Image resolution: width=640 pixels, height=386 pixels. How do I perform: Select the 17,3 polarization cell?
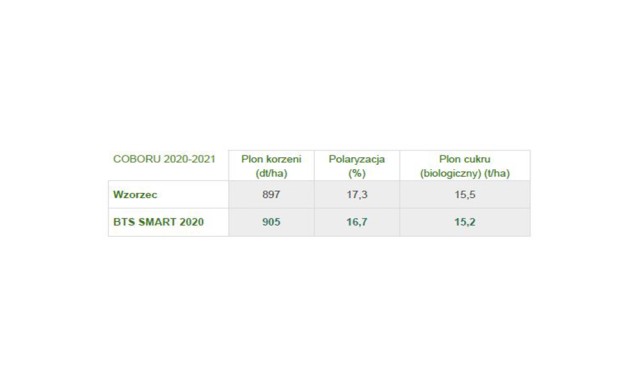tap(357, 195)
